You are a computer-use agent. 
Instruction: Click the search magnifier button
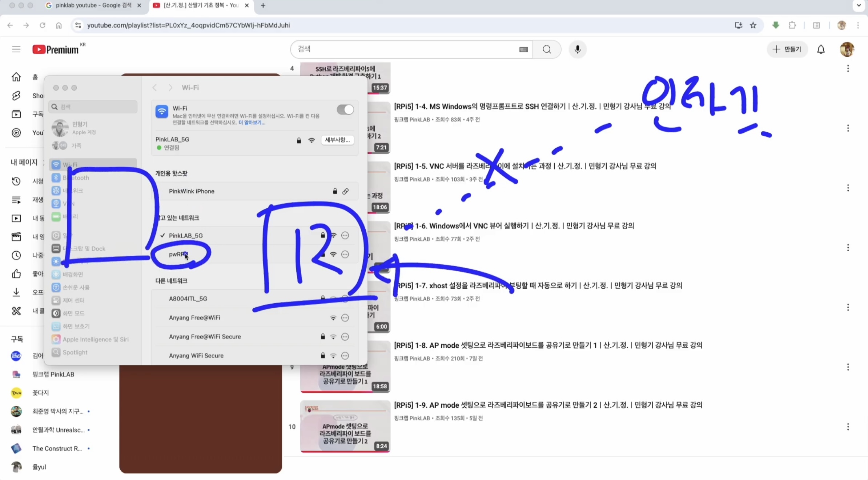[547, 49]
